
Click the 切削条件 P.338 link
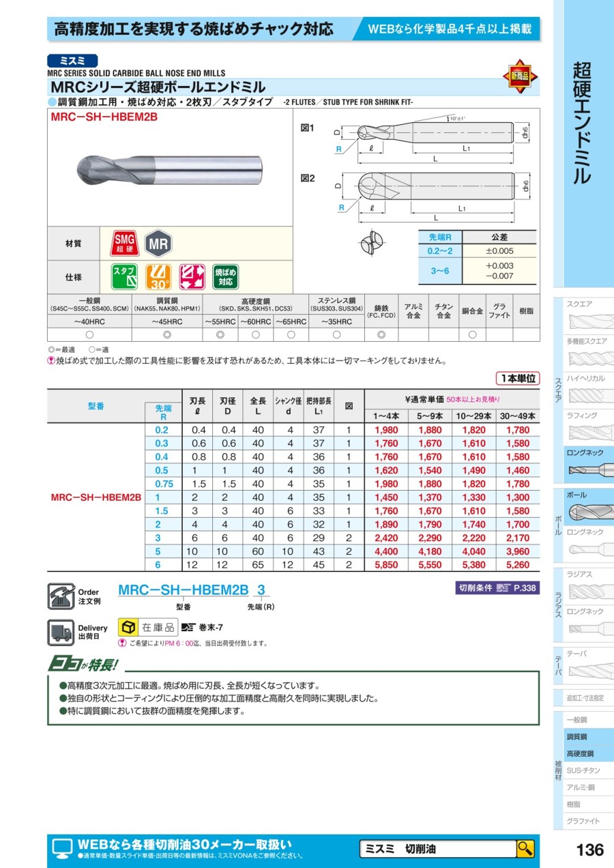point(497,588)
